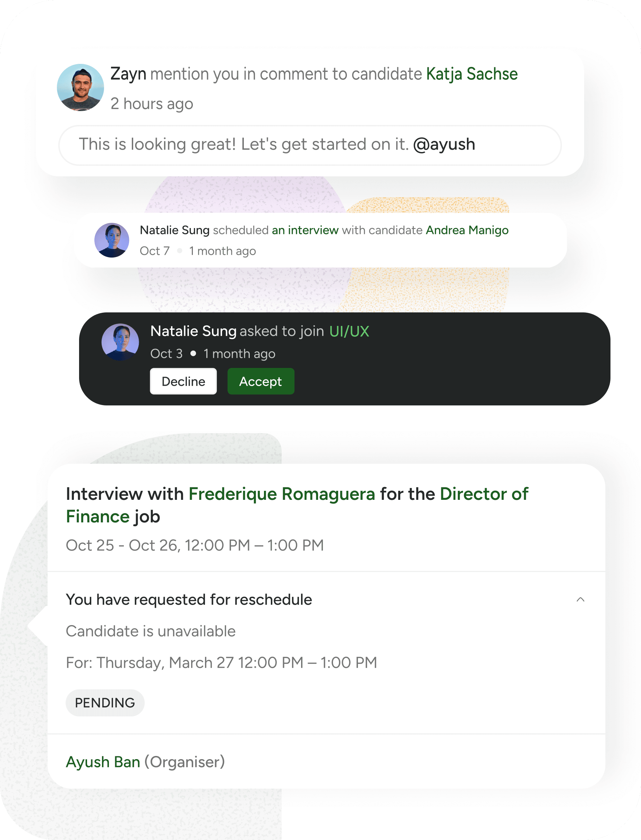Screen dimensions: 641x840
Task: Click the Zayn name in mention notification
Action: pos(128,74)
